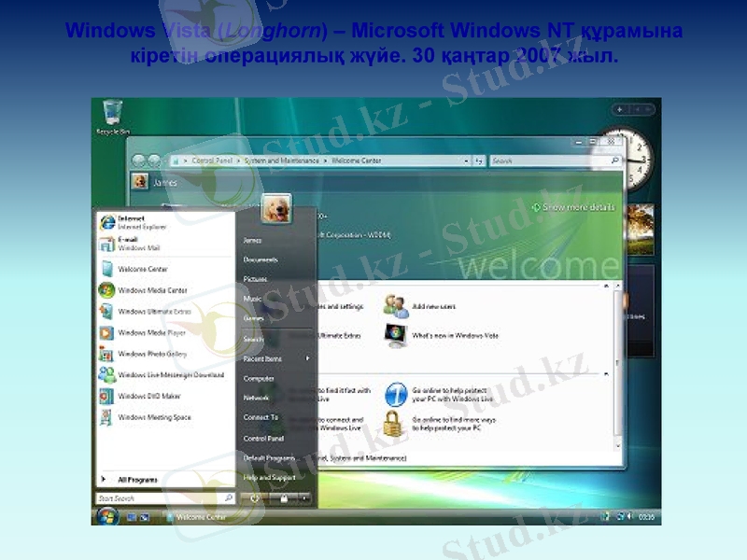Expand the Recent Items submenu
Viewport: 747px width, 560px height.
[x=276, y=358]
